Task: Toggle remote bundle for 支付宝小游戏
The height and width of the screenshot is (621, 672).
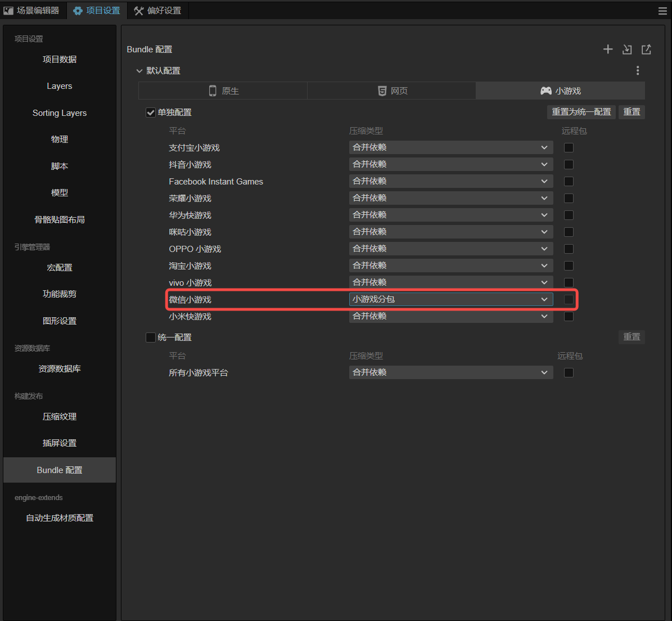Action: [569, 147]
